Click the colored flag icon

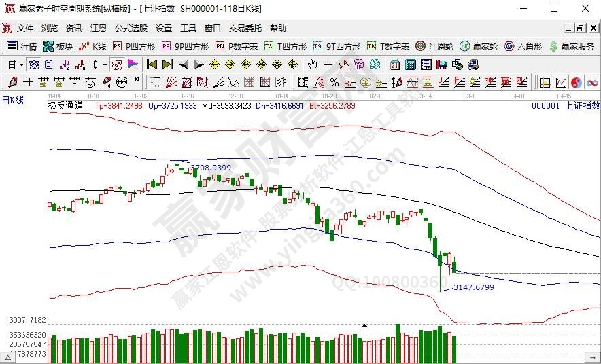133,65
